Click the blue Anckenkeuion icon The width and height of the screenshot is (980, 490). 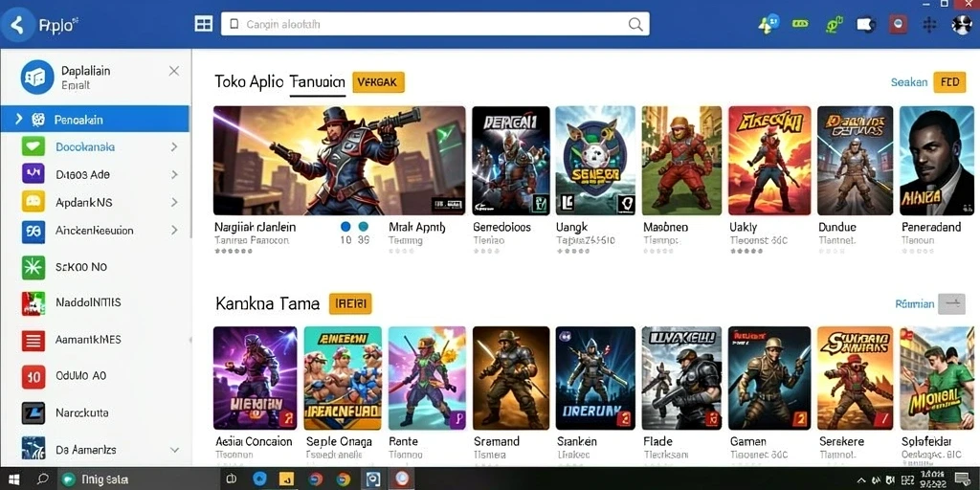(33, 232)
